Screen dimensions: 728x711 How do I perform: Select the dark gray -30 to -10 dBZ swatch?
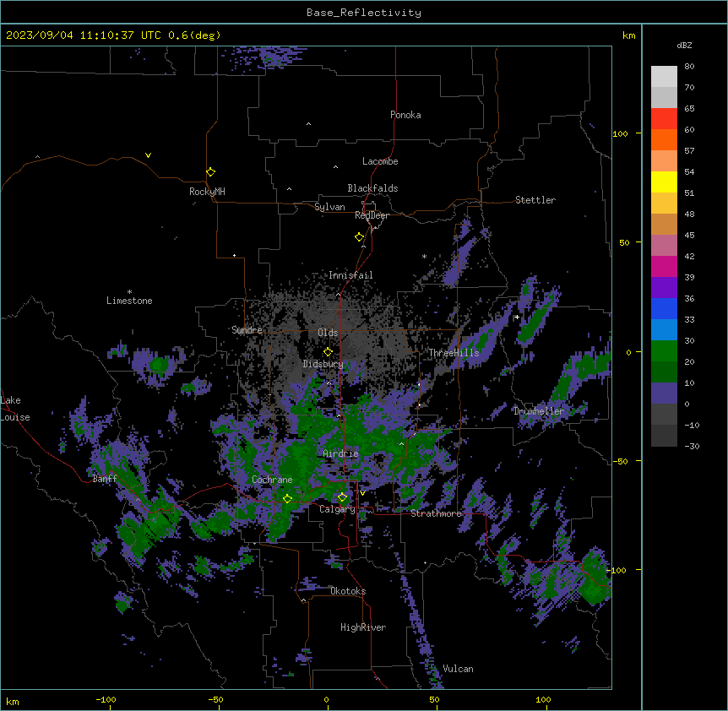point(664,436)
